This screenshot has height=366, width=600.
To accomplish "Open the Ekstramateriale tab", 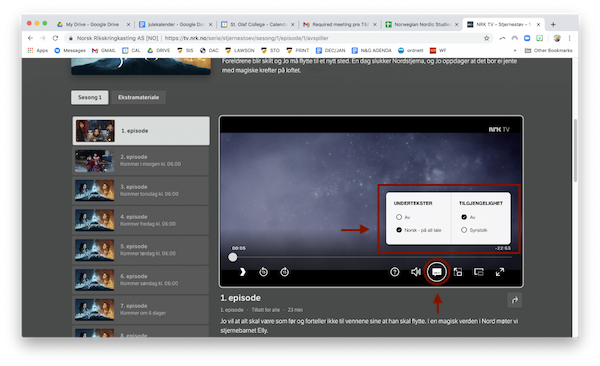I will 138,97.
